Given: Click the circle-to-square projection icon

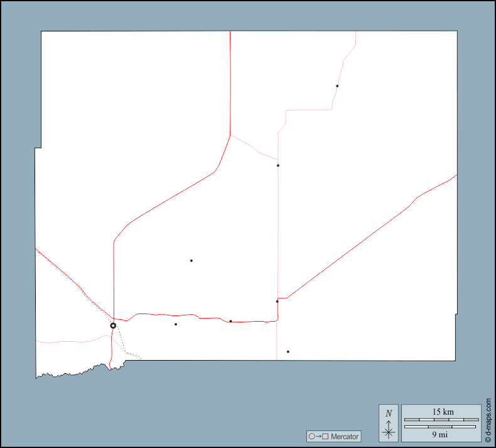Looking at the screenshot, I should pos(318,437).
